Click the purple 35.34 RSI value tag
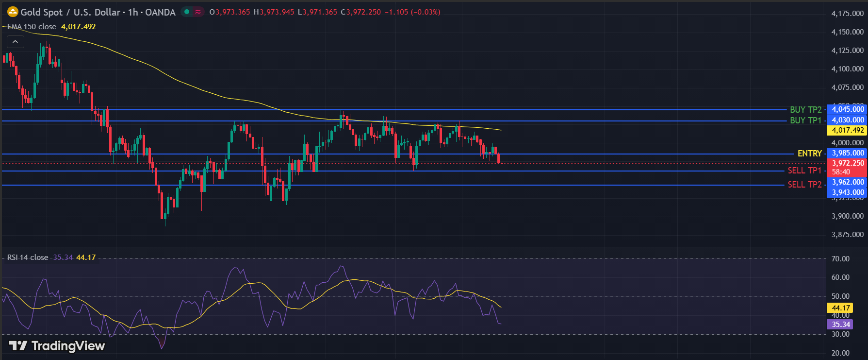868x360 pixels. 840,325
